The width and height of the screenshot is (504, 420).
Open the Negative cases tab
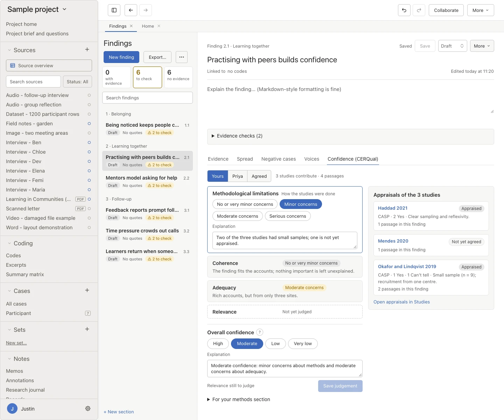279,159
